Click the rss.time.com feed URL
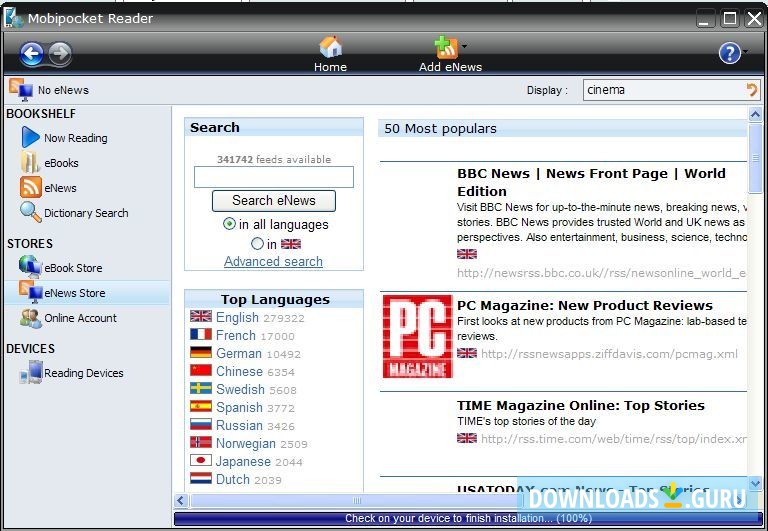Screen dimensions: 768x531 (x=613, y=438)
